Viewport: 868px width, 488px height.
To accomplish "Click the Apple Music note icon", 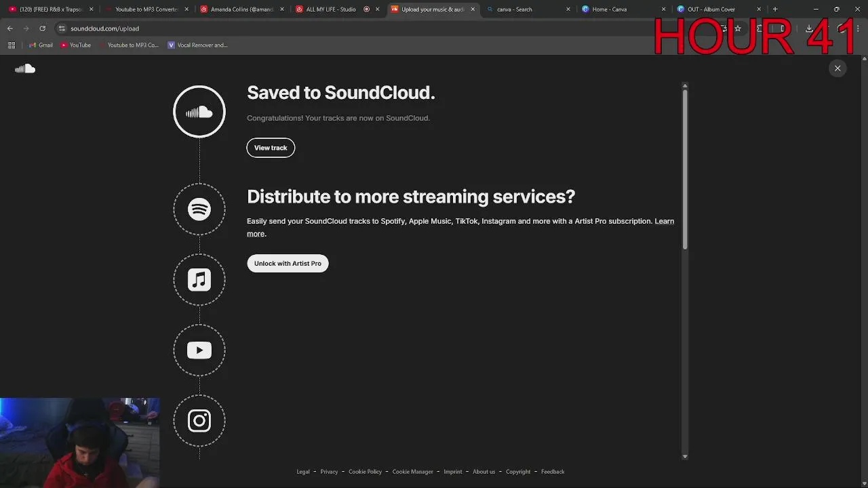I will click(x=199, y=280).
